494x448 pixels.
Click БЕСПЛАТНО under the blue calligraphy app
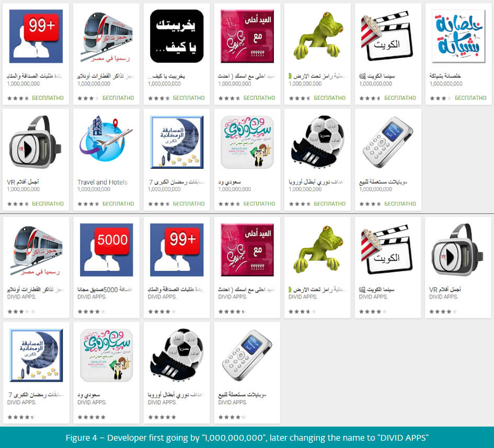pyautogui.click(x=470, y=98)
